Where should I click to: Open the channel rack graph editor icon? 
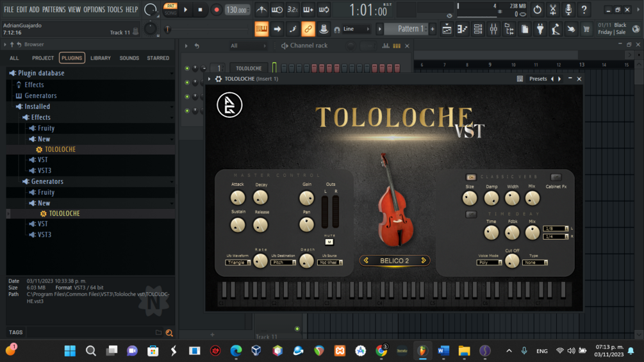pyautogui.click(x=386, y=46)
